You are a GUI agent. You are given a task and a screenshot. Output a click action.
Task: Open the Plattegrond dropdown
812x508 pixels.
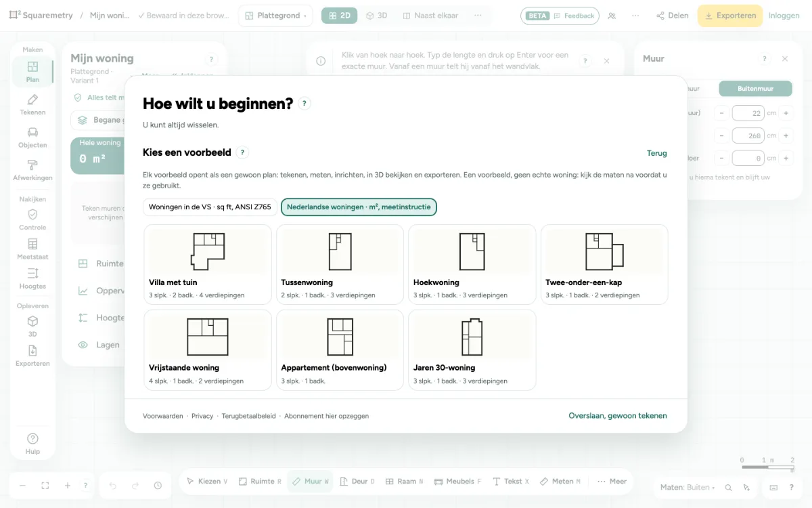click(275, 16)
